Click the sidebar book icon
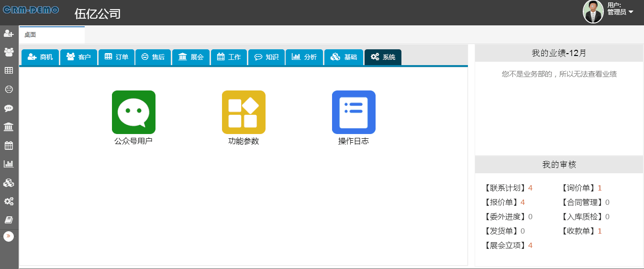Viewport: 644px width, 269px height. pyautogui.click(x=9, y=220)
